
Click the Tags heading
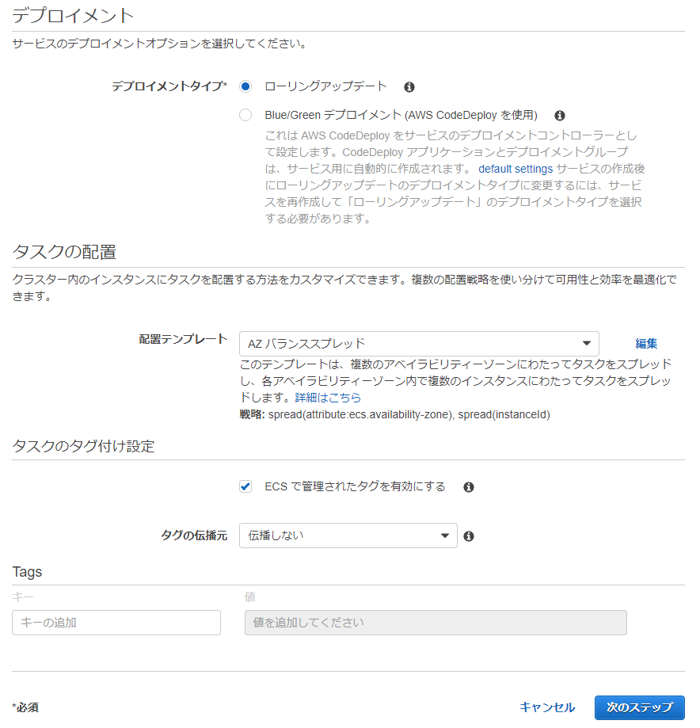[x=27, y=572]
